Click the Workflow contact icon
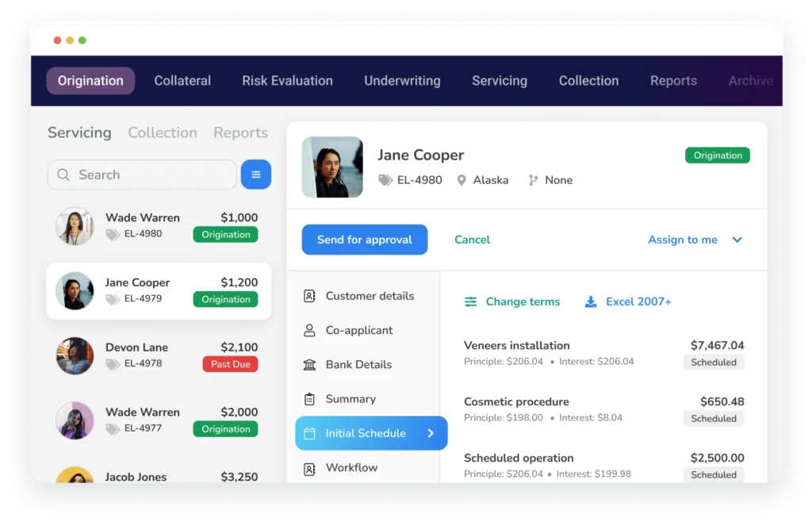The image size is (812, 522). [309, 467]
